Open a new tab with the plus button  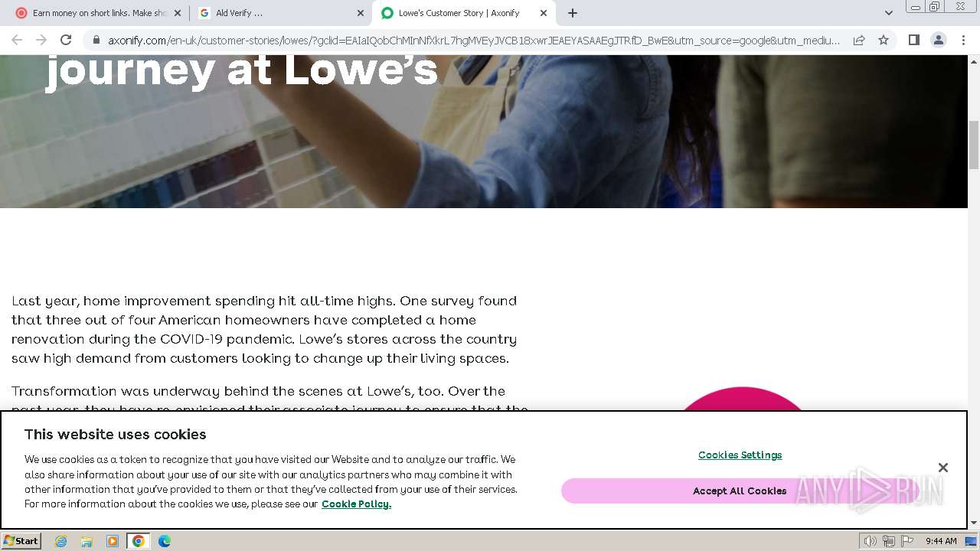[x=573, y=13]
